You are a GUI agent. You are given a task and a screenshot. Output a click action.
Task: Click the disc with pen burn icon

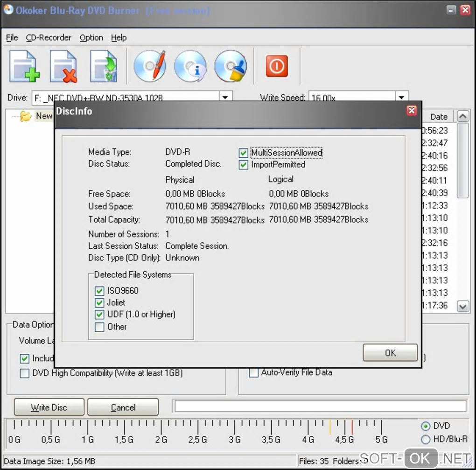coord(149,66)
